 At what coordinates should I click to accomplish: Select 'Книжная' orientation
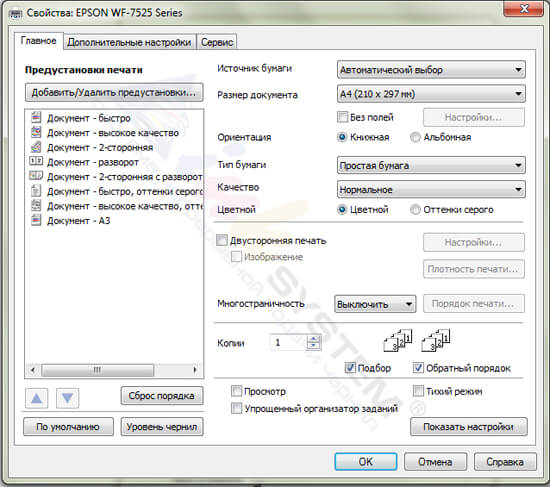[x=342, y=137]
